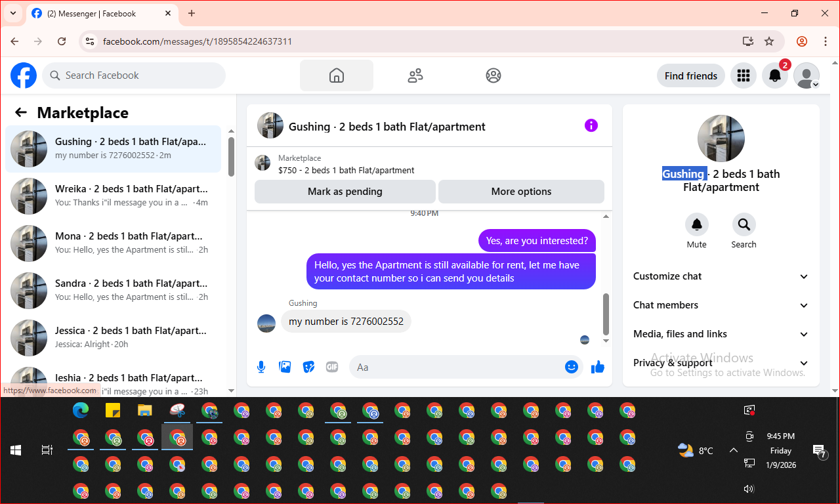This screenshot has width=840, height=504.
Task: Attach a photo file icon
Action: click(285, 367)
